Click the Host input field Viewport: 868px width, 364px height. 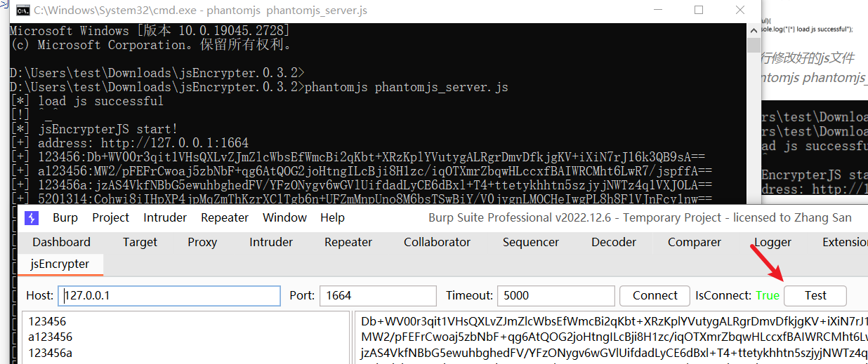pyautogui.click(x=169, y=295)
